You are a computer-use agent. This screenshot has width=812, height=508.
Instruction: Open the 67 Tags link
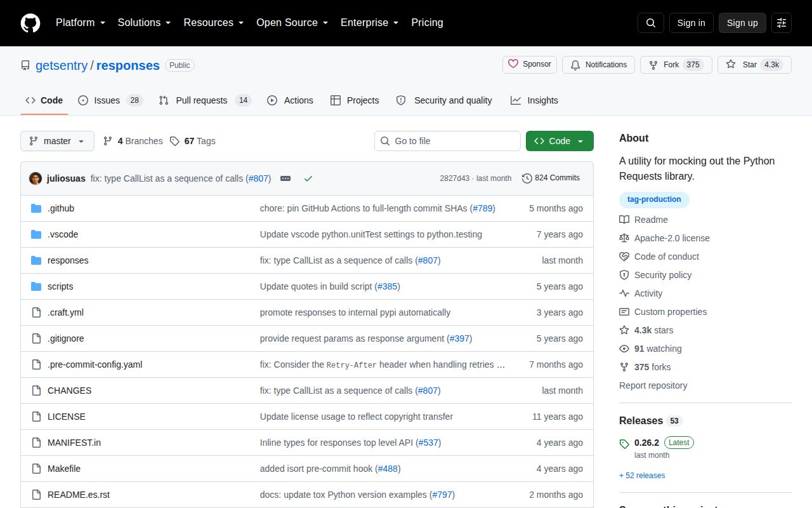click(193, 141)
